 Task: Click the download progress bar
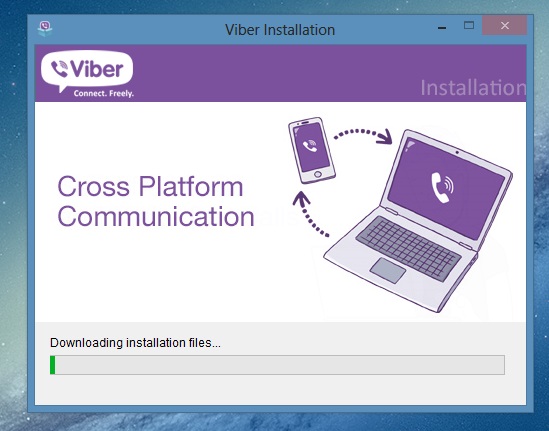pyautogui.click(x=277, y=365)
